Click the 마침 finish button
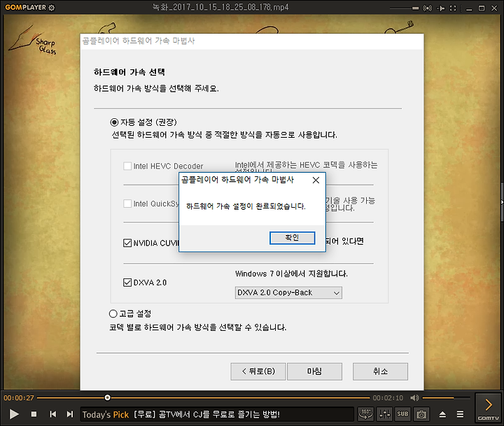504x426 pixels. tap(314, 371)
